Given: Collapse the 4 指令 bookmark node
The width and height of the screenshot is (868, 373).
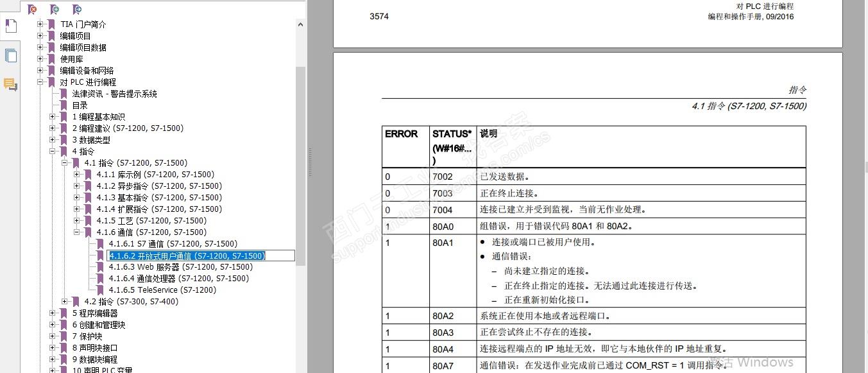Looking at the screenshot, I should (x=53, y=152).
